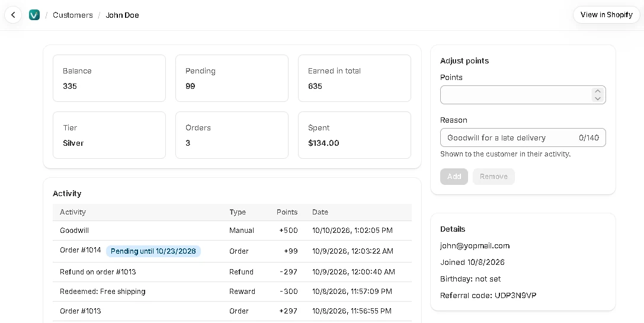The height and width of the screenshot is (323, 644).
Task: Click the Remove points button
Action: pyautogui.click(x=494, y=176)
